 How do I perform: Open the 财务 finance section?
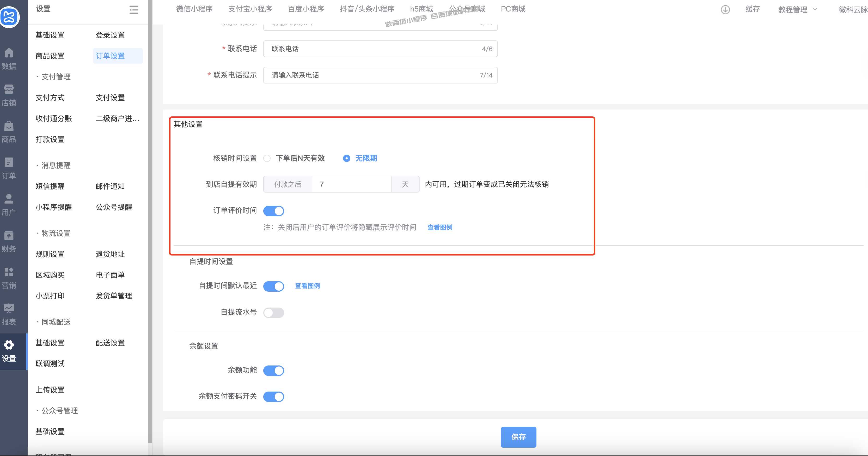[9, 242]
